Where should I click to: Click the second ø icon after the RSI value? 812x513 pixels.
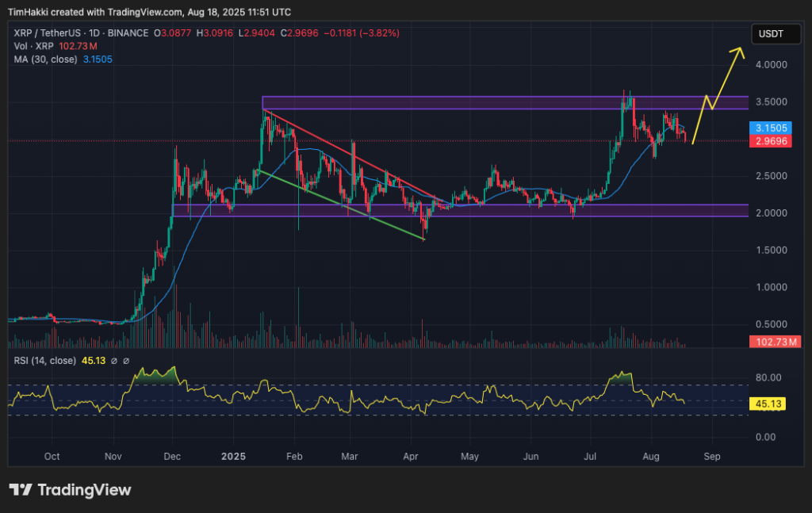(126, 361)
